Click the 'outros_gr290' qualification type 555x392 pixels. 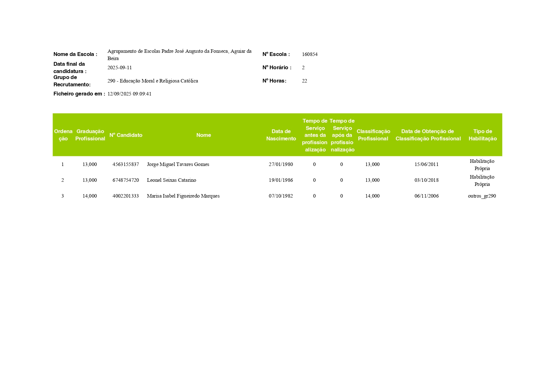(482, 196)
